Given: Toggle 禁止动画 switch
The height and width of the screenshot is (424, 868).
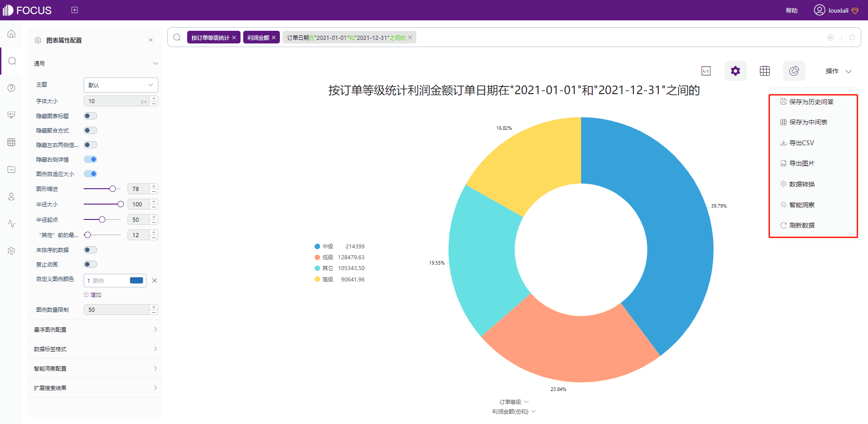Looking at the screenshot, I should click(x=90, y=264).
